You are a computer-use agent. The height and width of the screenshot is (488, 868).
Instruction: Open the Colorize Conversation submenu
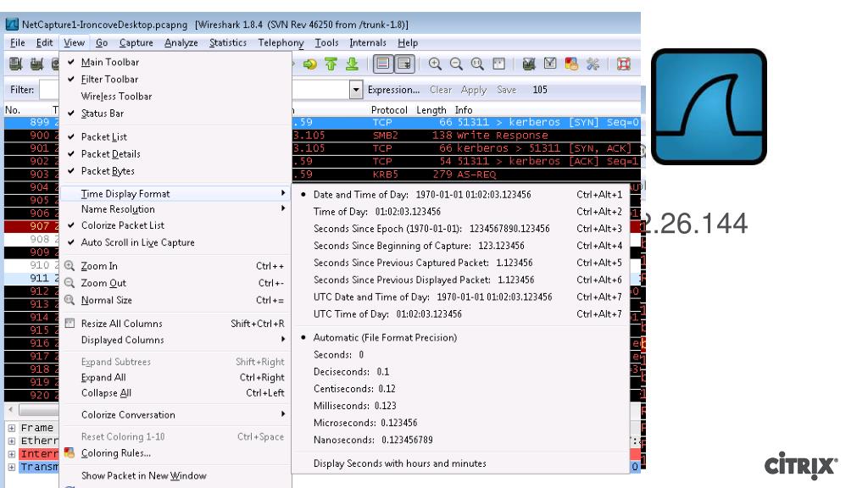pyautogui.click(x=175, y=414)
